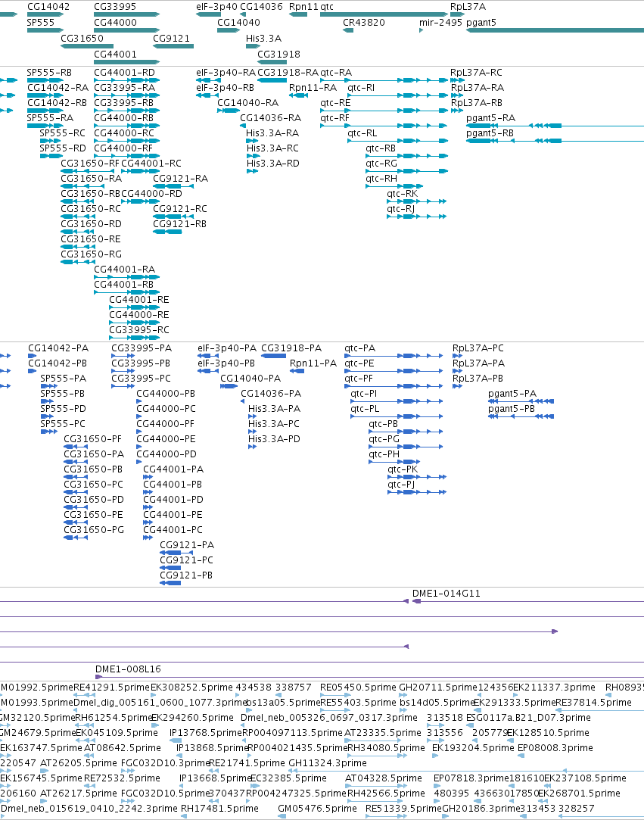The image size is (644, 820).
Task: Open transcript pgant5-RA
Action: (491, 118)
